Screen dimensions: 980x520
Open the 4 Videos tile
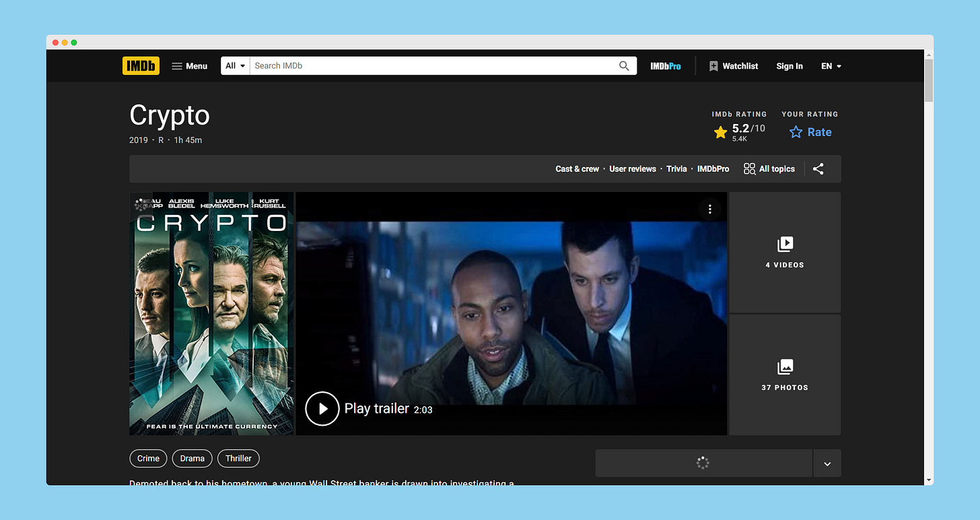point(785,253)
